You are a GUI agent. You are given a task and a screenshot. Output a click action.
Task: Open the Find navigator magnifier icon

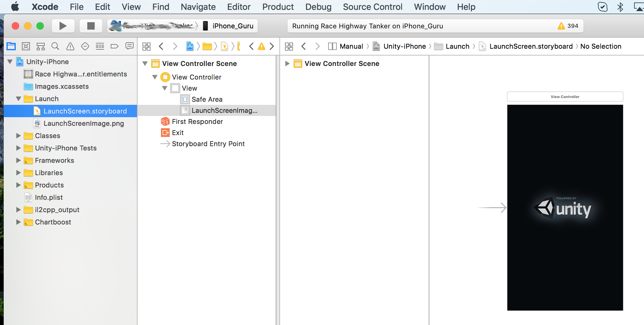[56, 46]
